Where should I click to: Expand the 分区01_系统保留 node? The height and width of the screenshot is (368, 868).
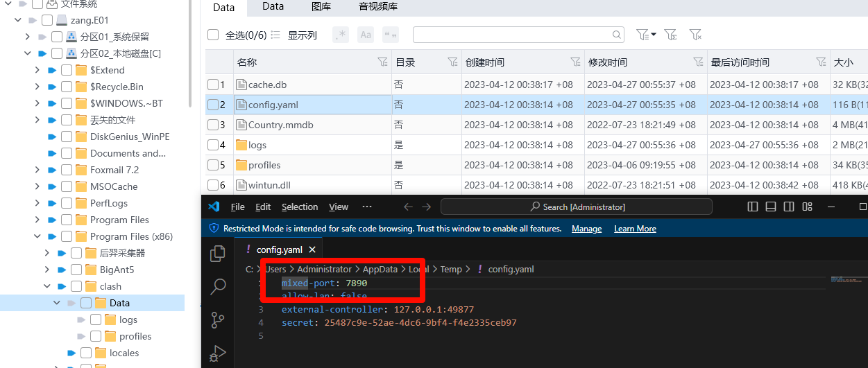click(28, 37)
